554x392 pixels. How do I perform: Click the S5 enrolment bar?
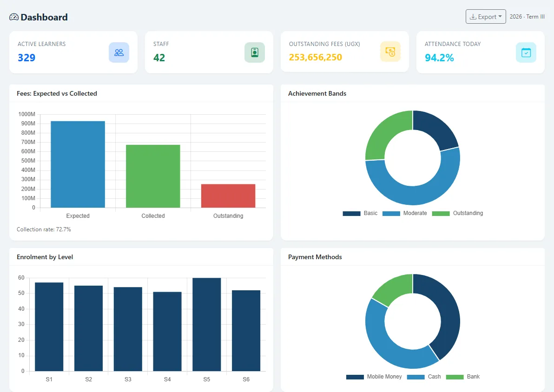(x=207, y=325)
